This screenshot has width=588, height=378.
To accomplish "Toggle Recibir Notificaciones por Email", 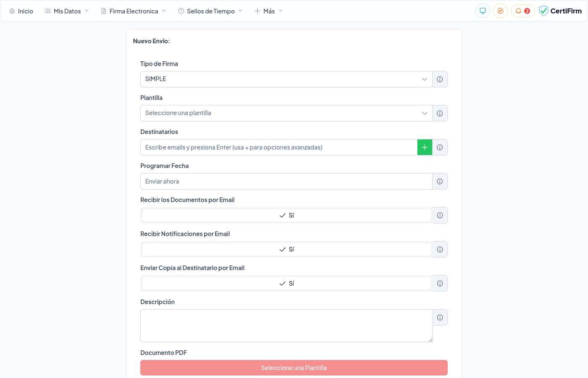I will (286, 249).
